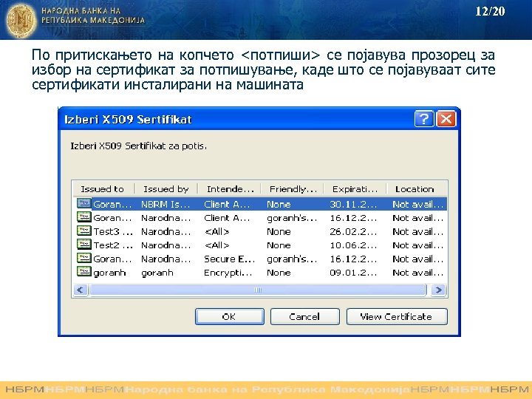
Task: Click the certificate icon in the Secure E... row
Action: tap(83, 258)
